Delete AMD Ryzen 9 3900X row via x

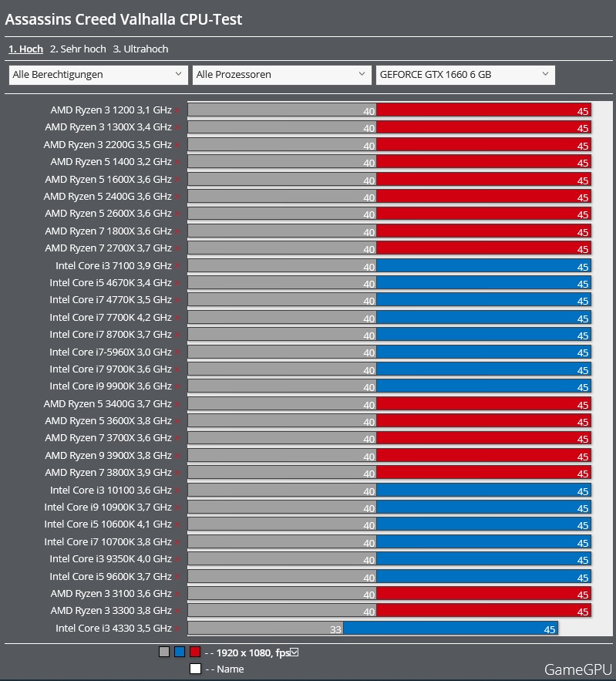[x=177, y=456]
